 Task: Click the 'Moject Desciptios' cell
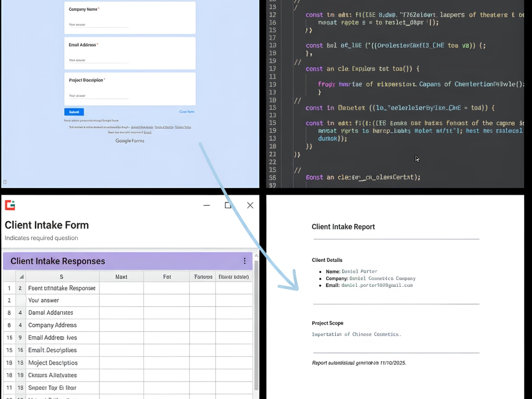point(62,363)
